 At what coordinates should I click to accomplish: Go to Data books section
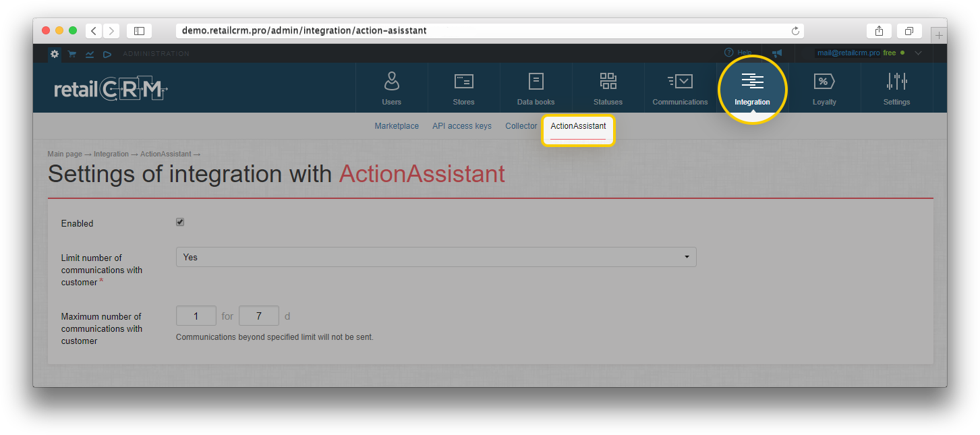[536, 88]
